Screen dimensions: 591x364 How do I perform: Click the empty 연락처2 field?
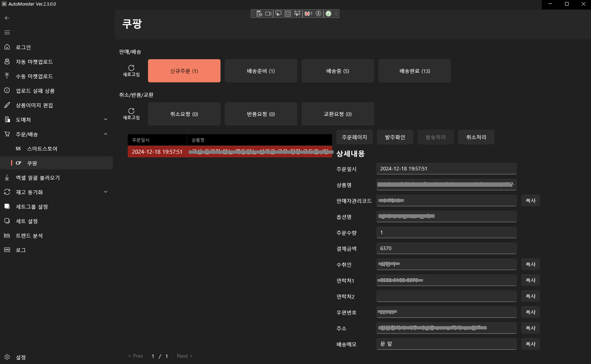(x=446, y=296)
